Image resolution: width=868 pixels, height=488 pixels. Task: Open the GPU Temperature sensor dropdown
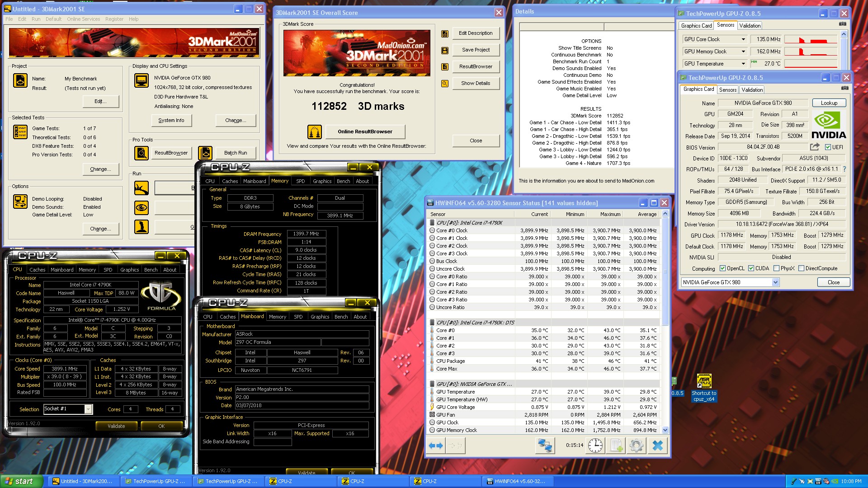point(743,64)
